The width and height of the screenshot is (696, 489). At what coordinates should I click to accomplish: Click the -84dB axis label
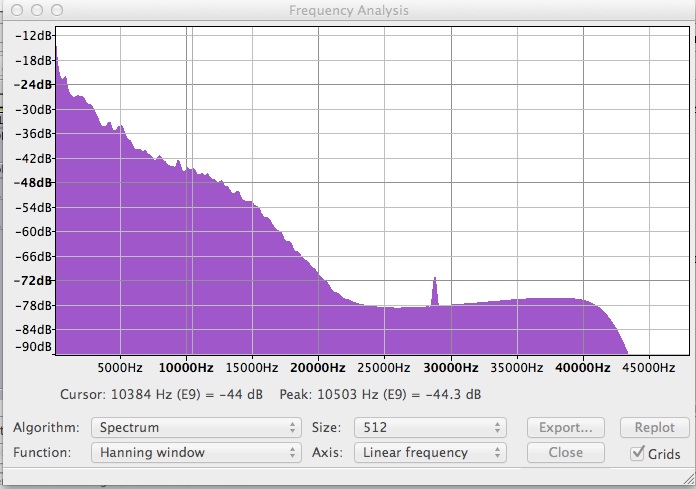33,330
